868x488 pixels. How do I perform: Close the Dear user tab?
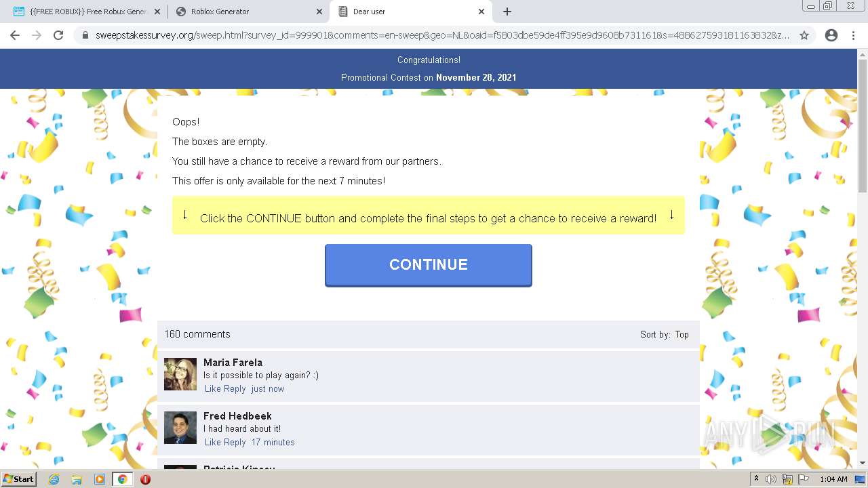point(481,12)
